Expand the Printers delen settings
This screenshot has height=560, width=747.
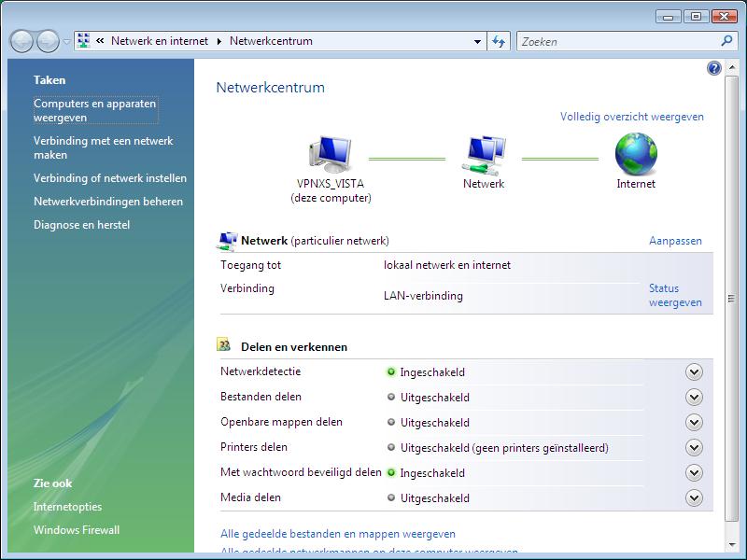[x=693, y=447]
